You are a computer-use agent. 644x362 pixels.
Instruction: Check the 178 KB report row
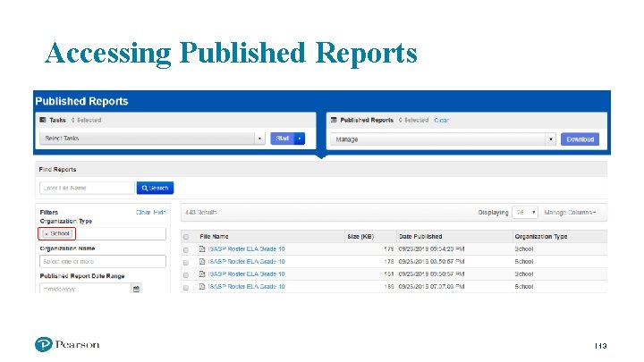coord(186,262)
